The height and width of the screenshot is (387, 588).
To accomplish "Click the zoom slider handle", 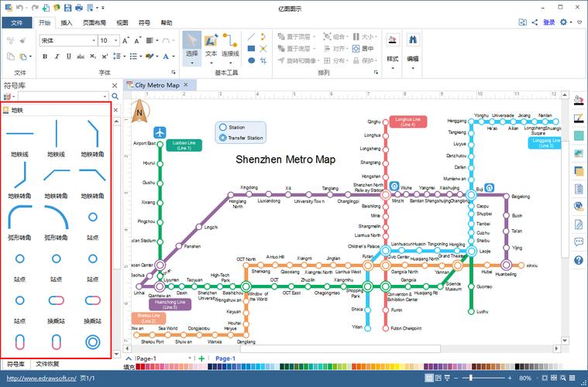I will click(x=471, y=378).
